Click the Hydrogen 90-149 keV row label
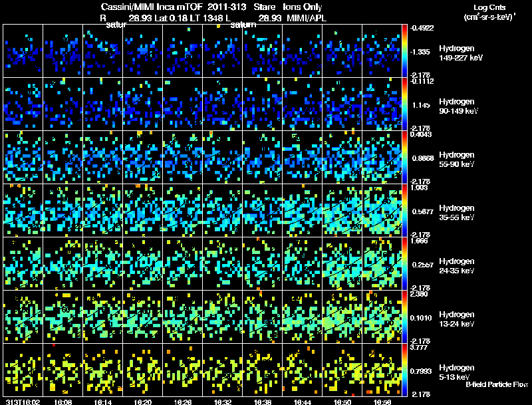532x405 pixels. coord(459,106)
